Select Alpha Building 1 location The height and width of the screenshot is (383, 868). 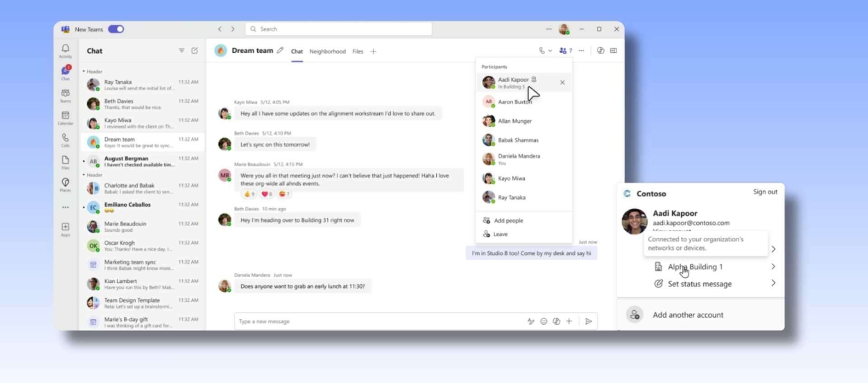pyautogui.click(x=695, y=267)
